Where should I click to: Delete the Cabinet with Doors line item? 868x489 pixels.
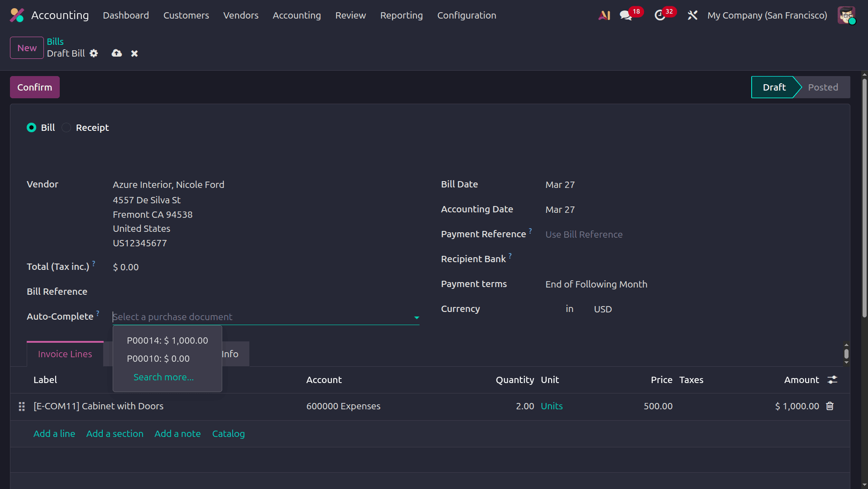(x=830, y=406)
